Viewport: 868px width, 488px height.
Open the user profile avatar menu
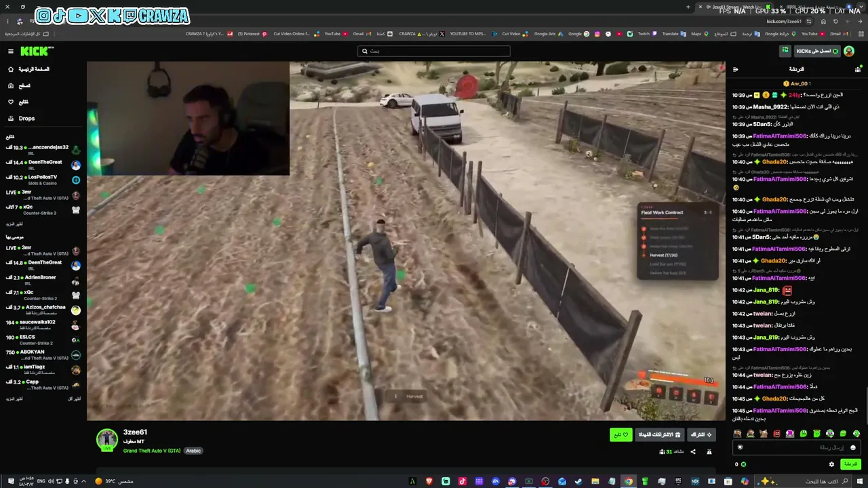[x=849, y=51]
